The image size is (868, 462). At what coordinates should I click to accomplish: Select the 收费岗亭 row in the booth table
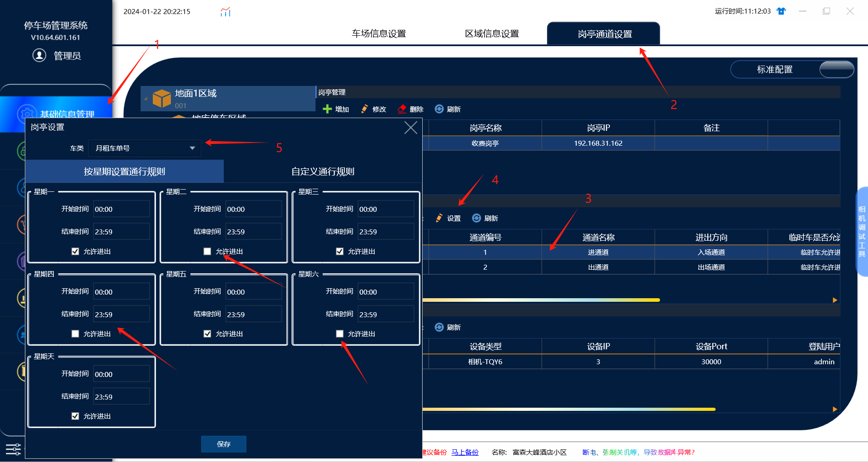(632, 143)
